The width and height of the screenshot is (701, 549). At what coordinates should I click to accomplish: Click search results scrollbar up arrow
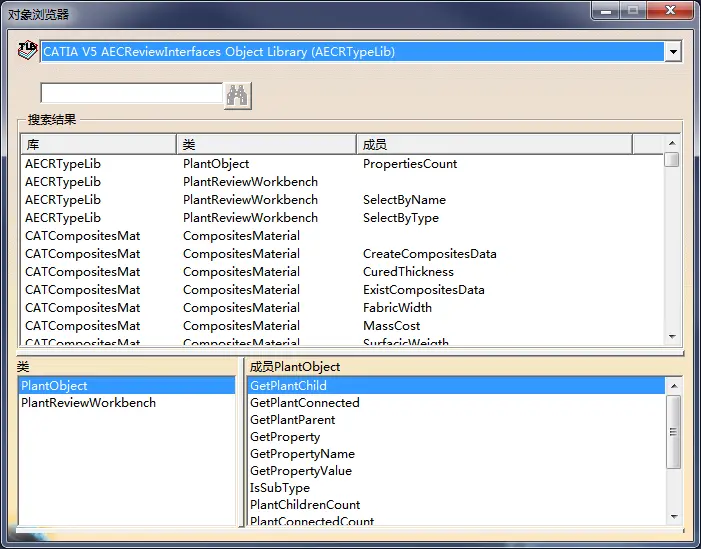click(671, 143)
